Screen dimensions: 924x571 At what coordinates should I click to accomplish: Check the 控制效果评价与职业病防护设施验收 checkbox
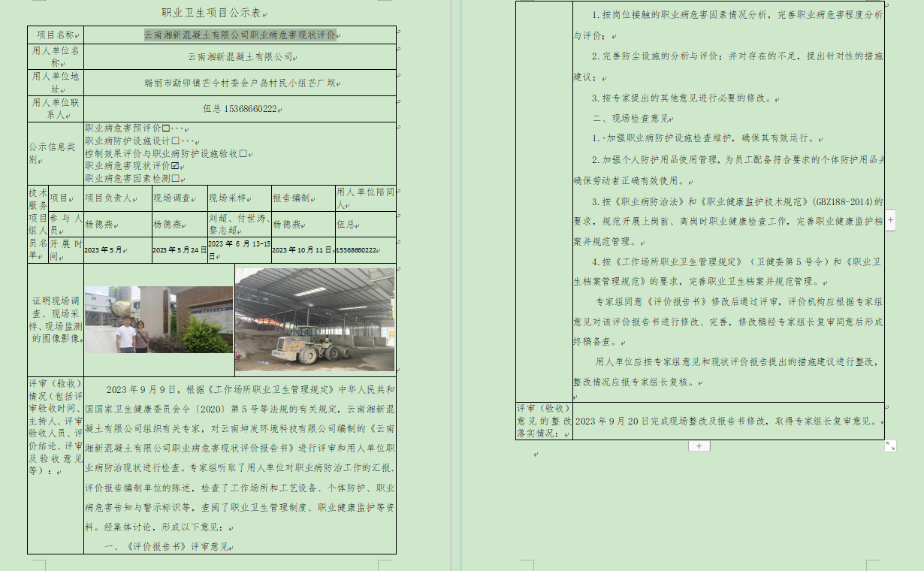tap(243, 153)
